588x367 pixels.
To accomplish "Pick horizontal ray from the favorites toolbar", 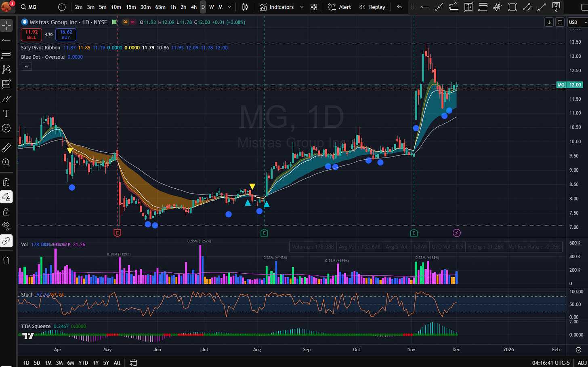I will point(424,7).
